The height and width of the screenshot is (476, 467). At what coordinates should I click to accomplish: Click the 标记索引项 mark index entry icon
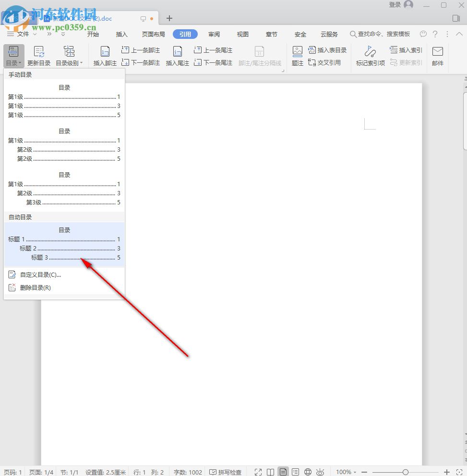[370, 56]
